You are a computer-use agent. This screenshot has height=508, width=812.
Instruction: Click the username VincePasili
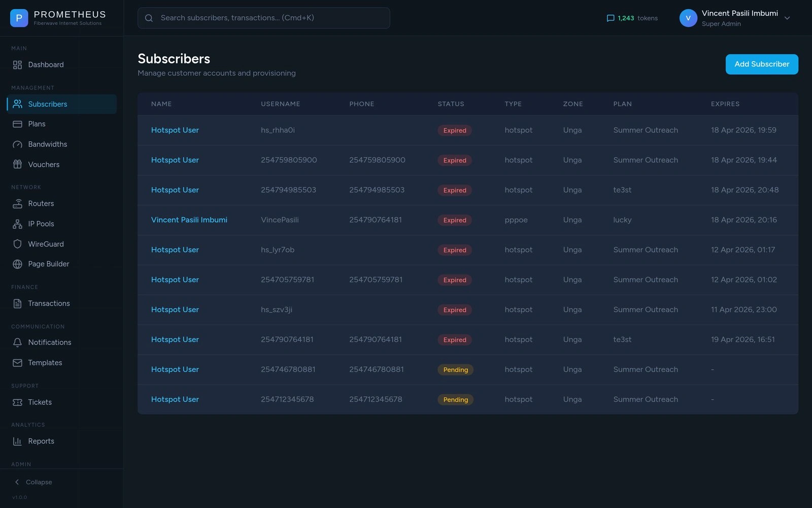coord(280,220)
